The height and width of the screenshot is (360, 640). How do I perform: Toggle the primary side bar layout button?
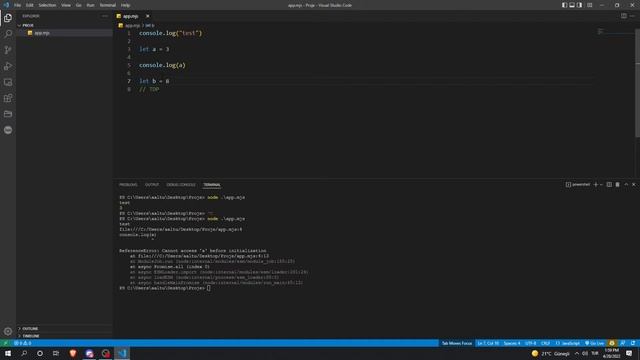point(564,5)
